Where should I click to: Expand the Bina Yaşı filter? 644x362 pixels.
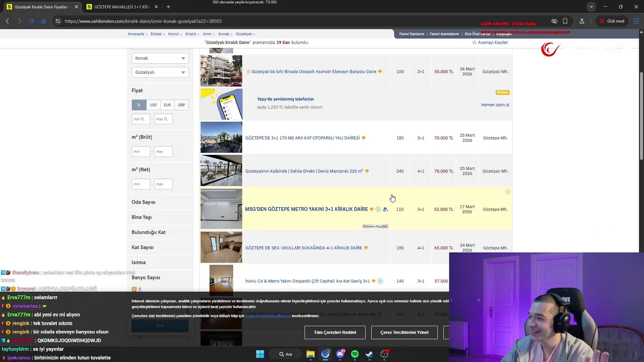tap(141, 217)
